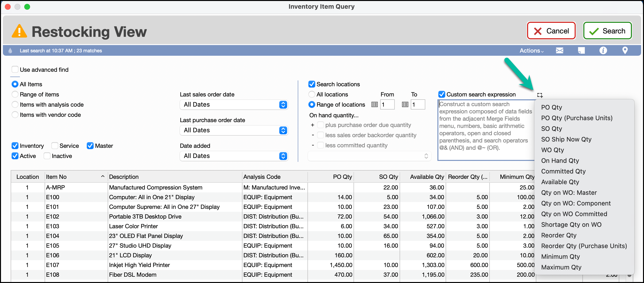Click inside the custom search expression text box
This screenshot has width=644, height=283.
(485, 130)
